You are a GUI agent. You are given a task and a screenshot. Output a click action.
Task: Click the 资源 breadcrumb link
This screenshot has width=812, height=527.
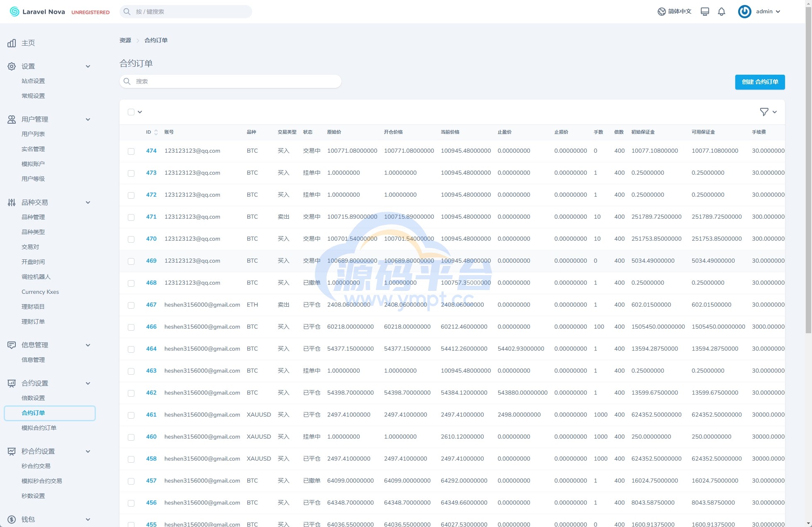pos(125,41)
